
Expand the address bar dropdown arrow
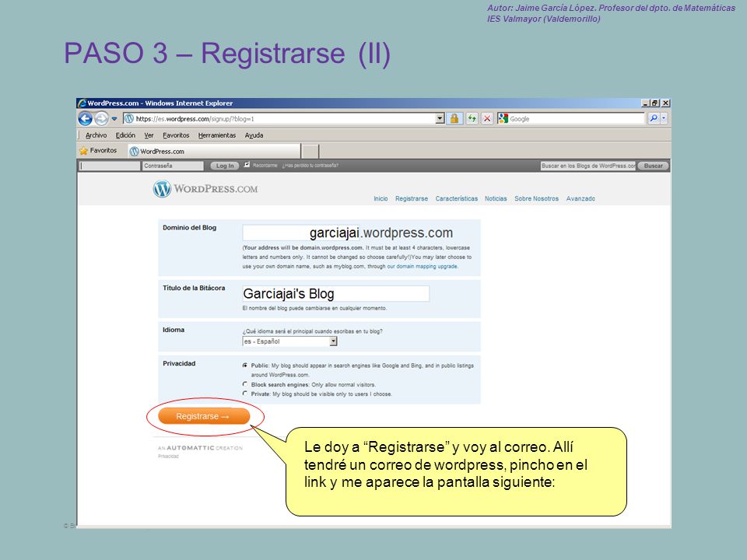click(x=440, y=118)
